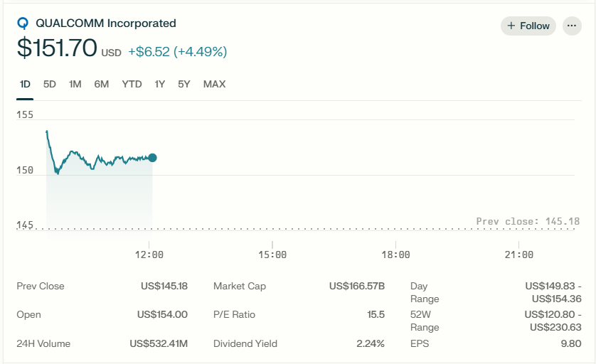This screenshot has height=364, width=596.
Task: Click the QUALCOMM Incorporated company name
Action: (x=106, y=23)
